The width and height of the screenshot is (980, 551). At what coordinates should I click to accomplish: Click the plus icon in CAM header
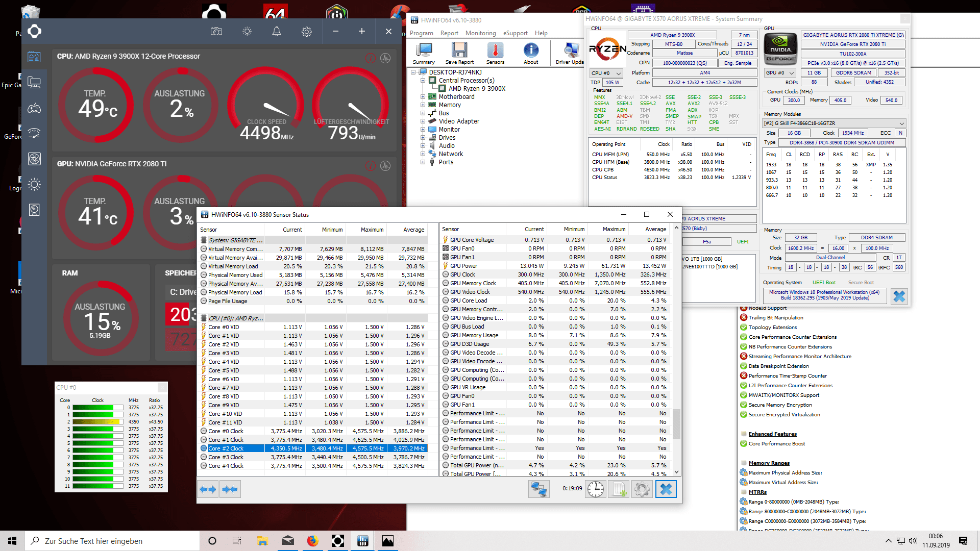[361, 32]
